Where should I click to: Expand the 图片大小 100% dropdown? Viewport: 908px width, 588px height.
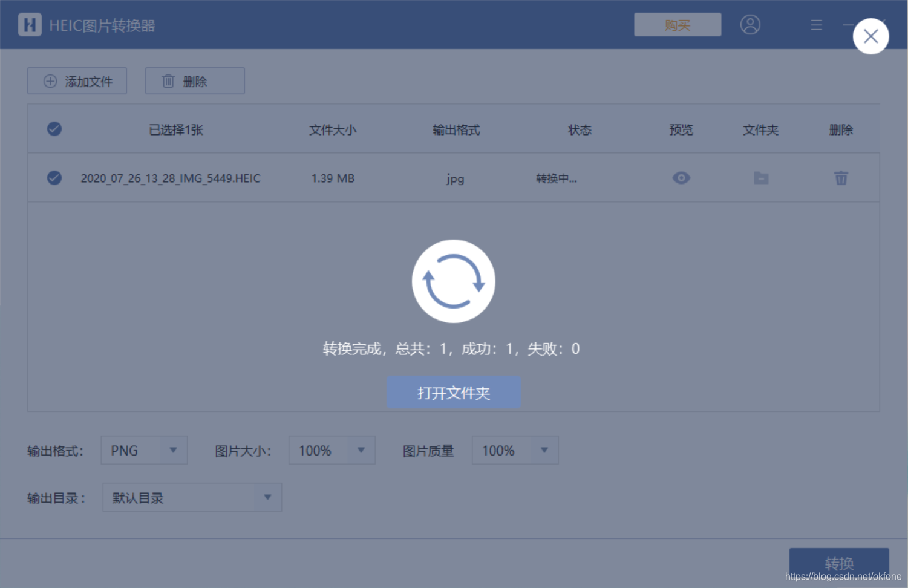332,450
